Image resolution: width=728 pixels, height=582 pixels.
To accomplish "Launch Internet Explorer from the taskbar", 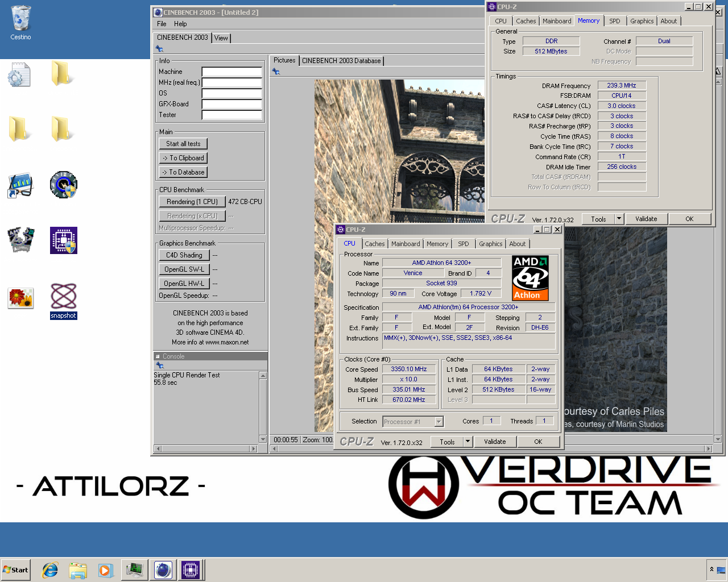I will (x=50, y=570).
